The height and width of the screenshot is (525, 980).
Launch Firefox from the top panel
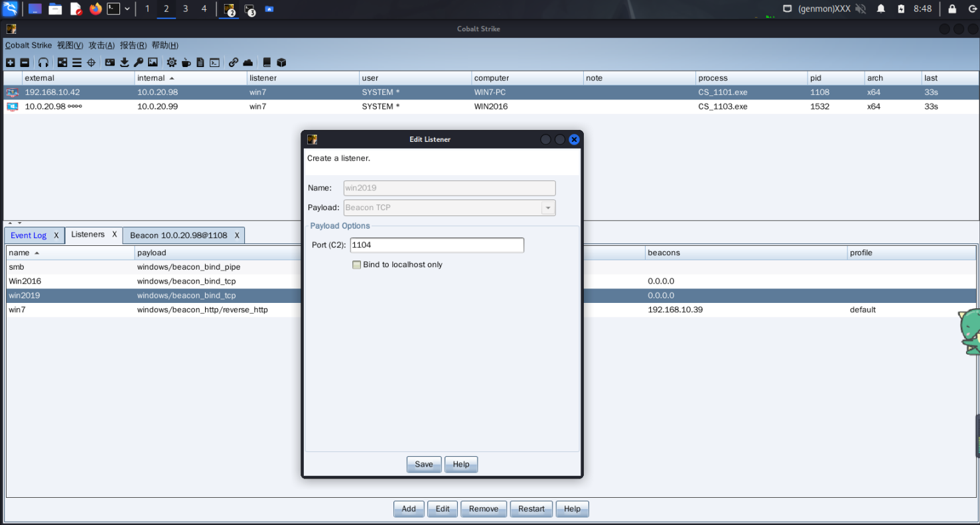(96, 9)
